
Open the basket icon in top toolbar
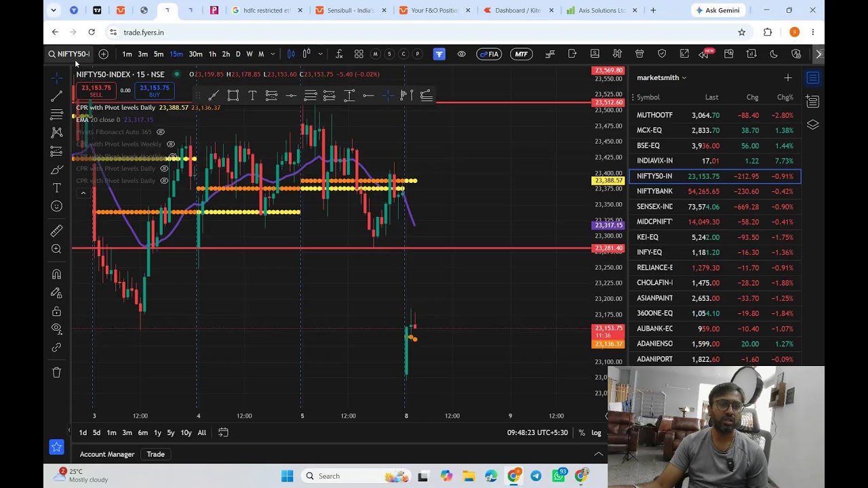pos(639,54)
